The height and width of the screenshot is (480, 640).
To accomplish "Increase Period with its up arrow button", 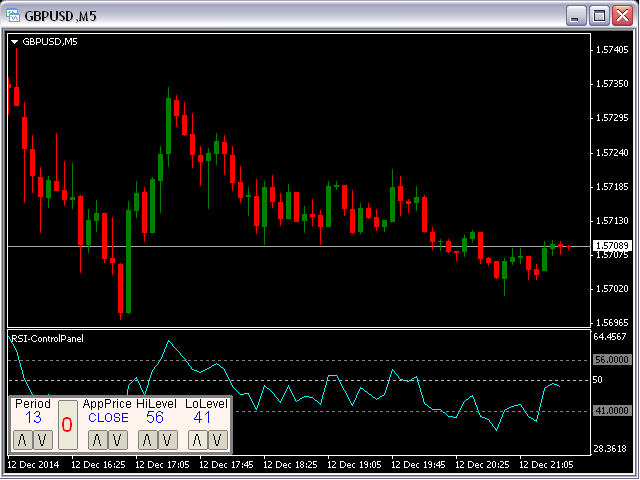I will coord(23,440).
